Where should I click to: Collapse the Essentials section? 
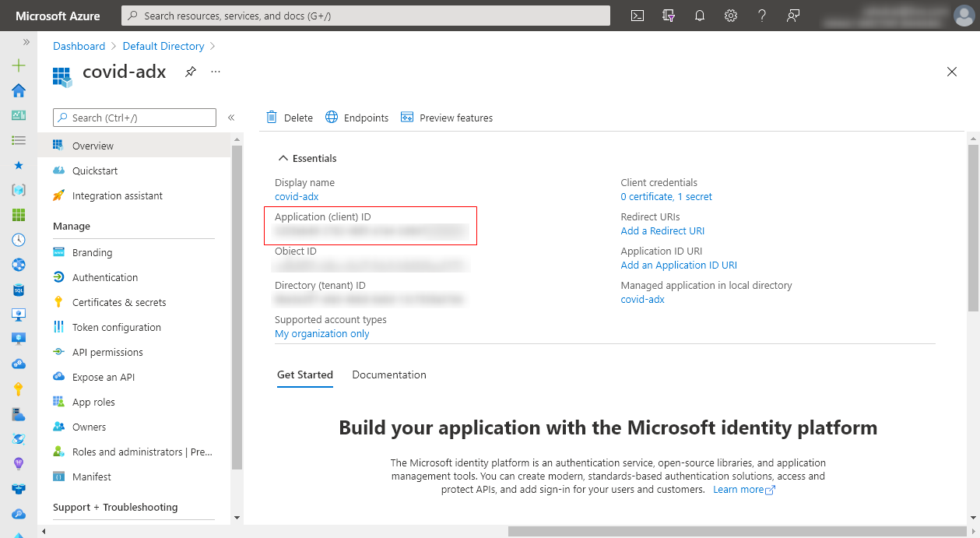[x=307, y=158]
